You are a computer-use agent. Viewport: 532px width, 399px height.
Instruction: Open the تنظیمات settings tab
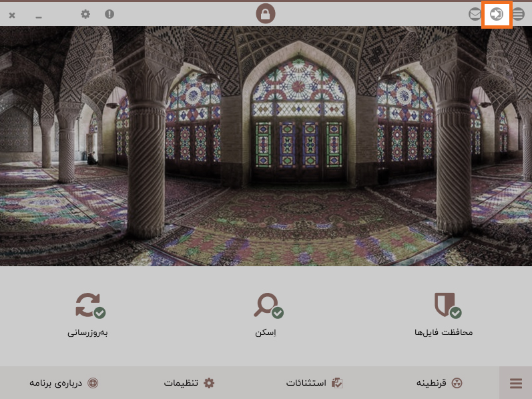[x=190, y=383]
